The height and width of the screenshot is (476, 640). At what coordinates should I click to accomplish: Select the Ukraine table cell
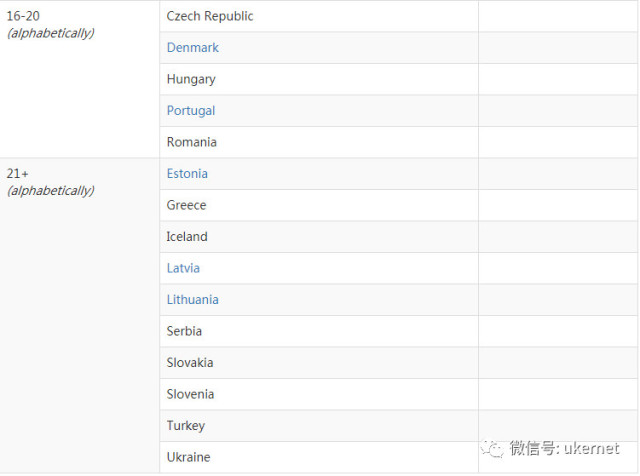click(x=189, y=457)
